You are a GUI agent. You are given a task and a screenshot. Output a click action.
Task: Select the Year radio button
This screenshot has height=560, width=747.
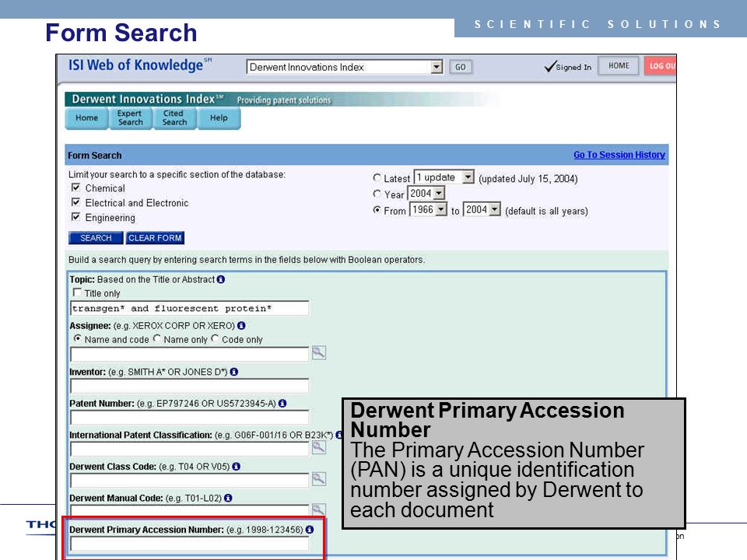tap(377, 194)
